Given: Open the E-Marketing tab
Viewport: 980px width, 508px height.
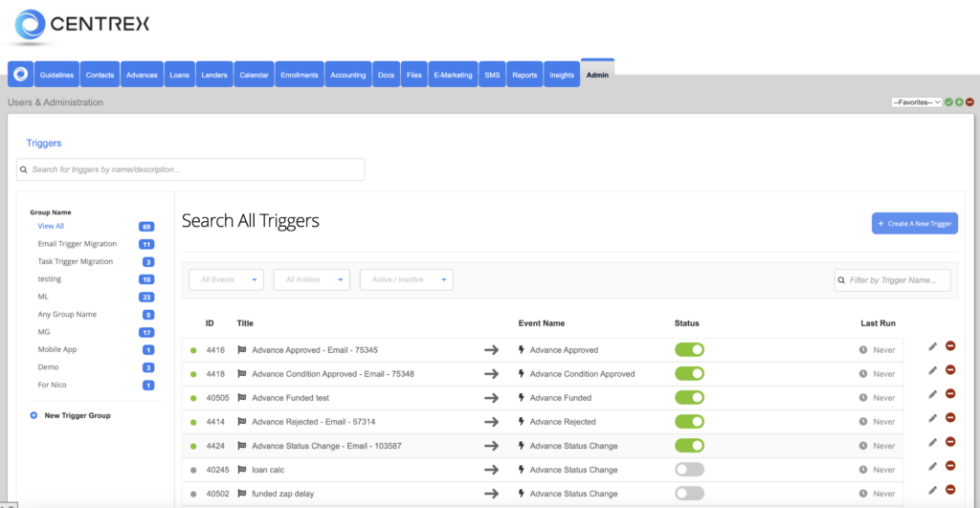Looking at the screenshot, I should click(453, 75).
